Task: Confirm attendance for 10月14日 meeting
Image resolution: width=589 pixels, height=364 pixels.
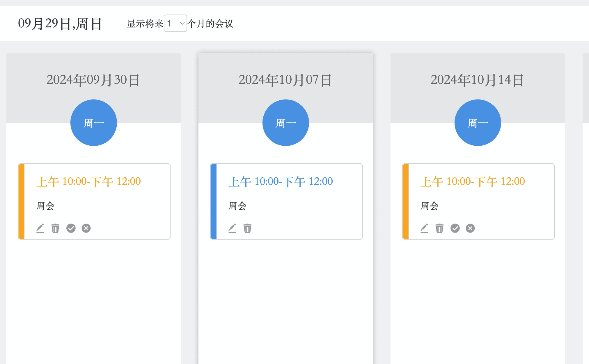Action: pyautogui.click(x=455, y=228)
